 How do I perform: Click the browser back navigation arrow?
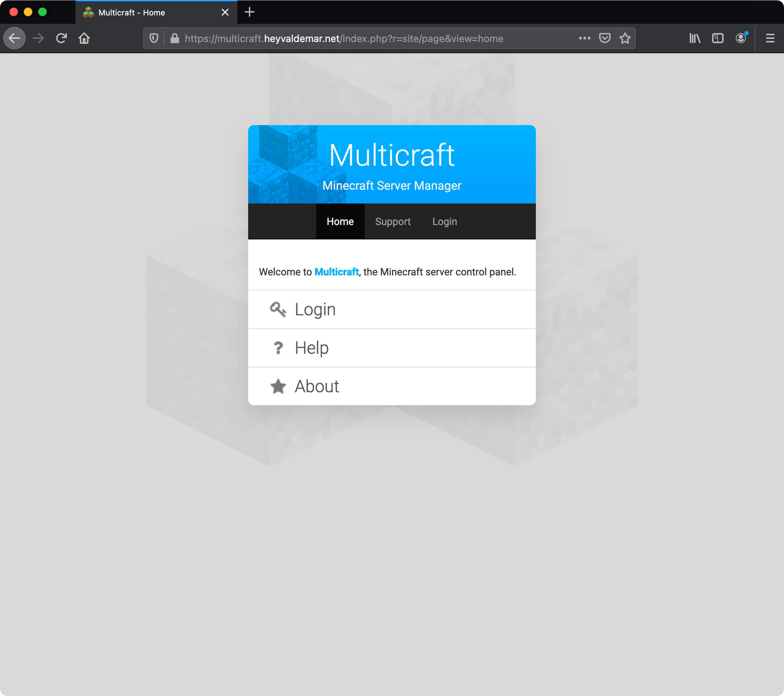click(15, 38)
